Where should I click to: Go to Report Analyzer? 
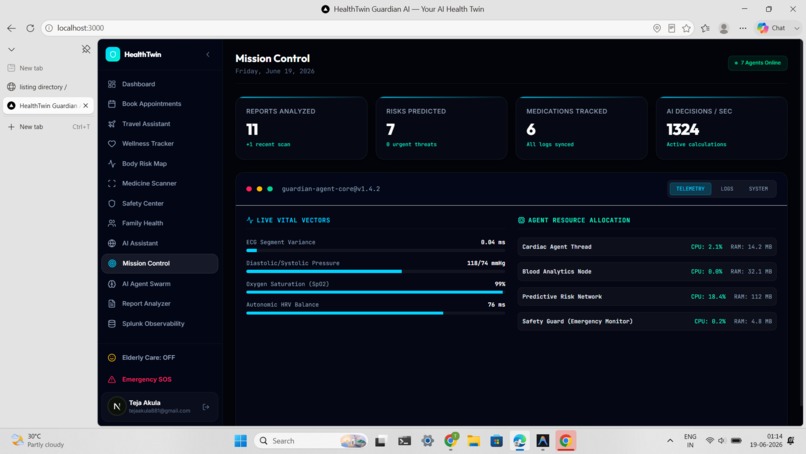tap(159, 303)
